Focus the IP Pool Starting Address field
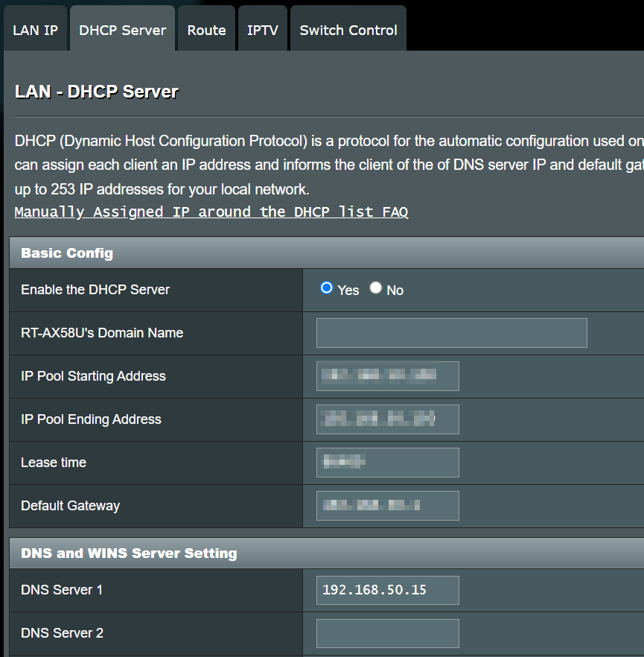644x657 pixels. tap(387, 376)
